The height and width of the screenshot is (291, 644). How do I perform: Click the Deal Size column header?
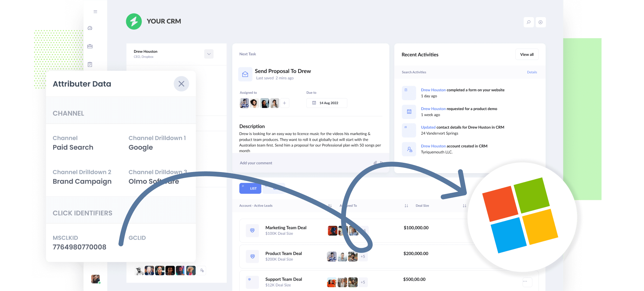coord(422,206)
